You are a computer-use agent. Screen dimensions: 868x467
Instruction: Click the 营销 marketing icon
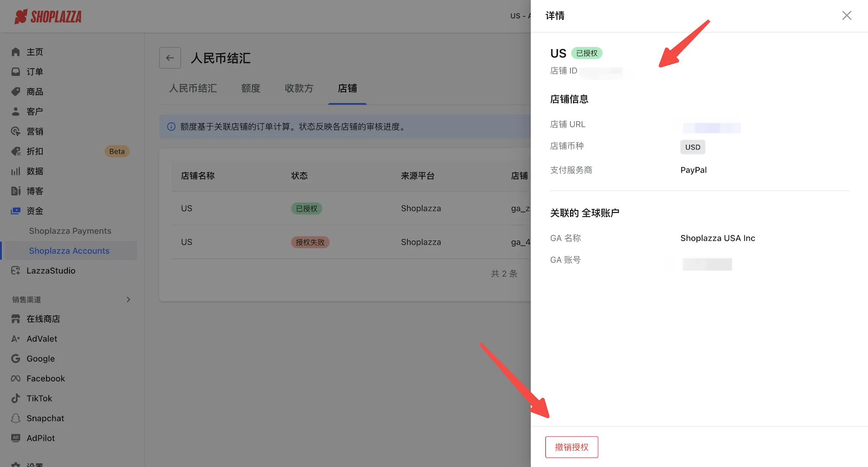pyautogui.click(x=16, y=131)
